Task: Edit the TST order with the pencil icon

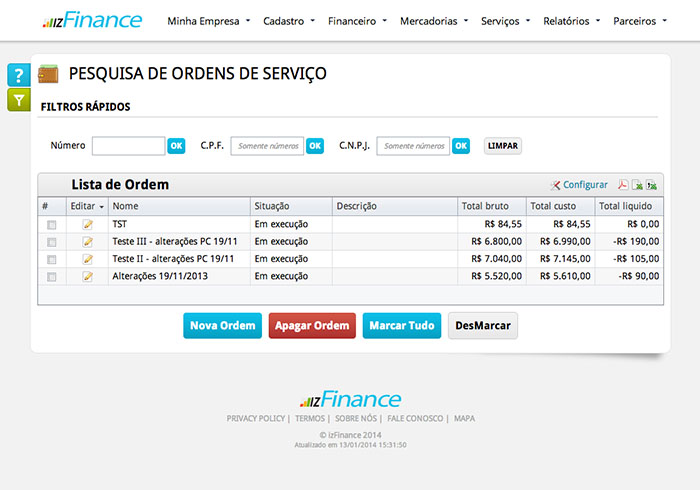Action: 87,224
